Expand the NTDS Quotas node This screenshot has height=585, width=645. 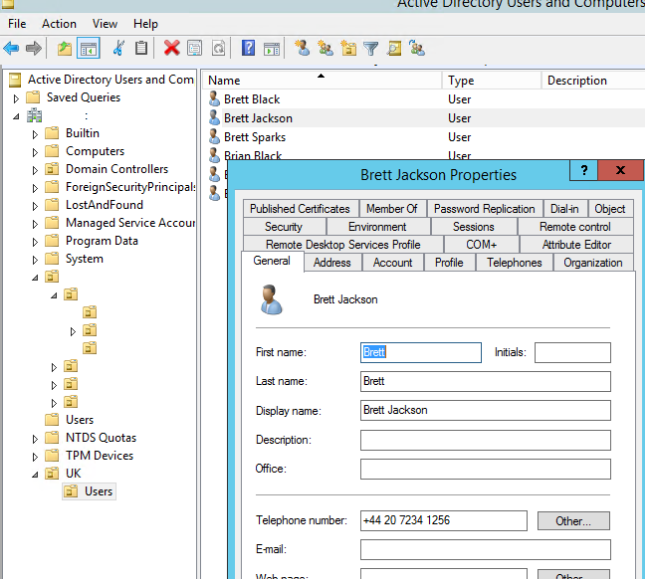[35, 439]
